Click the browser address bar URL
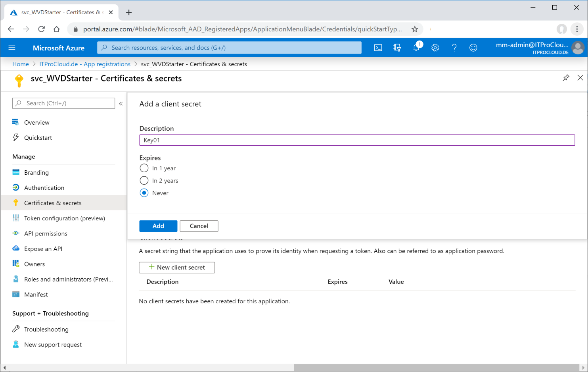588x372 pixels. click(242, 29)
